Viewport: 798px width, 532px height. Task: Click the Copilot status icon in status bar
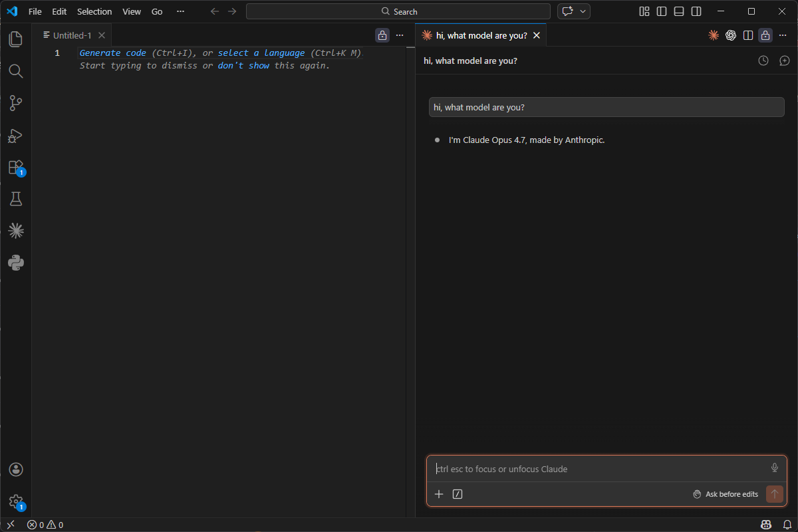(x=765, y=525)
